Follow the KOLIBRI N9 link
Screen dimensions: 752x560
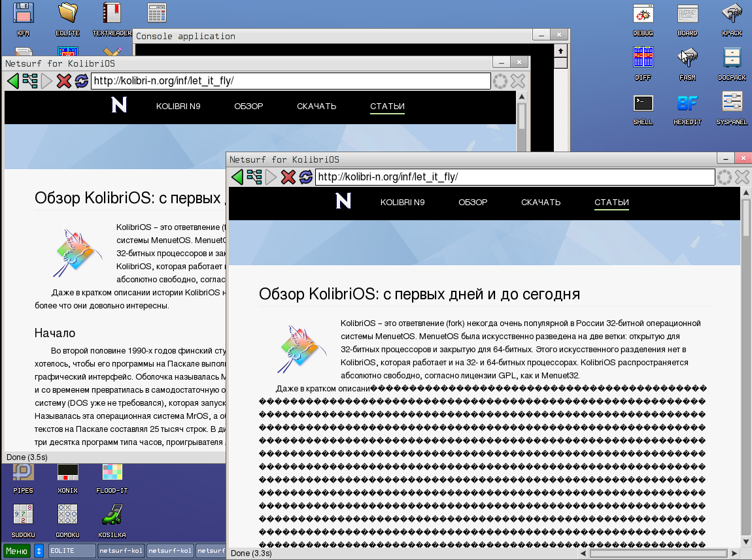[x=402, y=203]
